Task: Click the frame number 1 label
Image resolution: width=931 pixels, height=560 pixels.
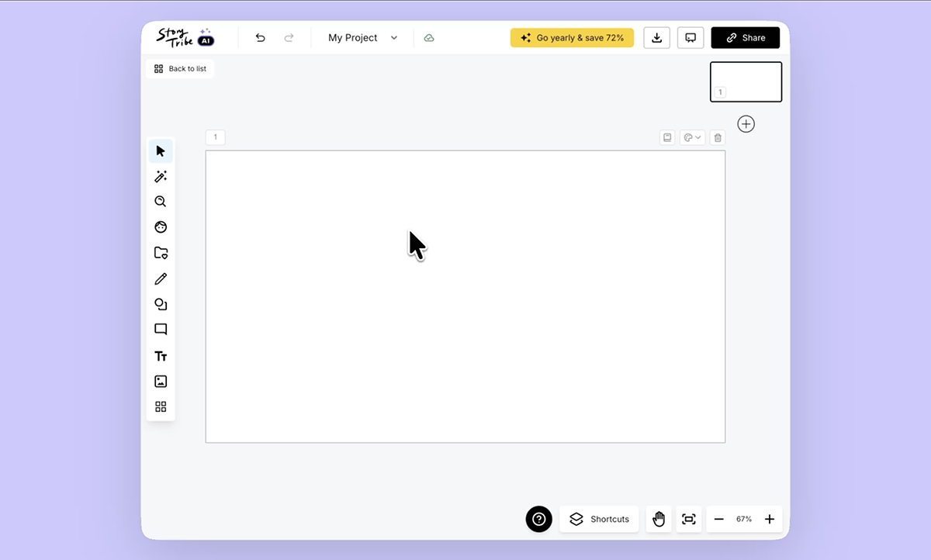Action: click(215, 137)
